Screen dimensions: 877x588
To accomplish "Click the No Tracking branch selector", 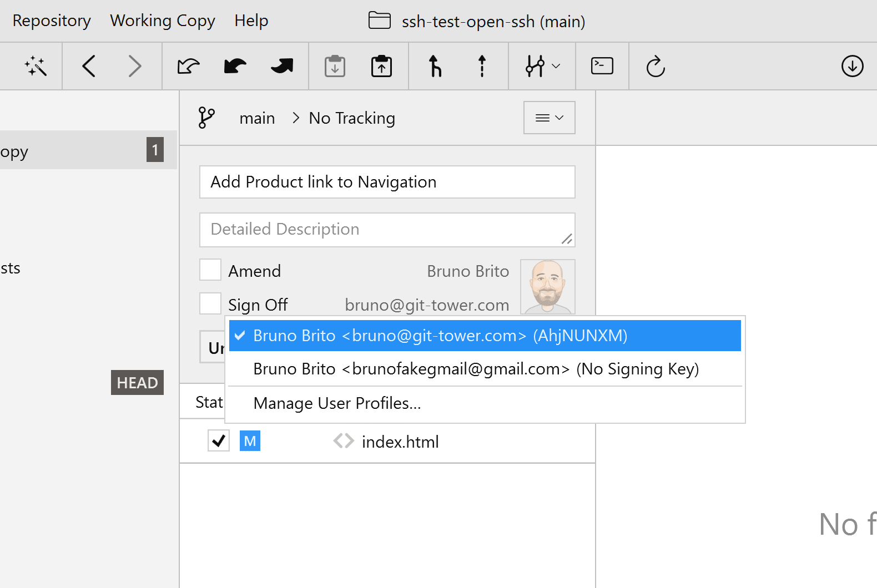I will click(351, 118).
